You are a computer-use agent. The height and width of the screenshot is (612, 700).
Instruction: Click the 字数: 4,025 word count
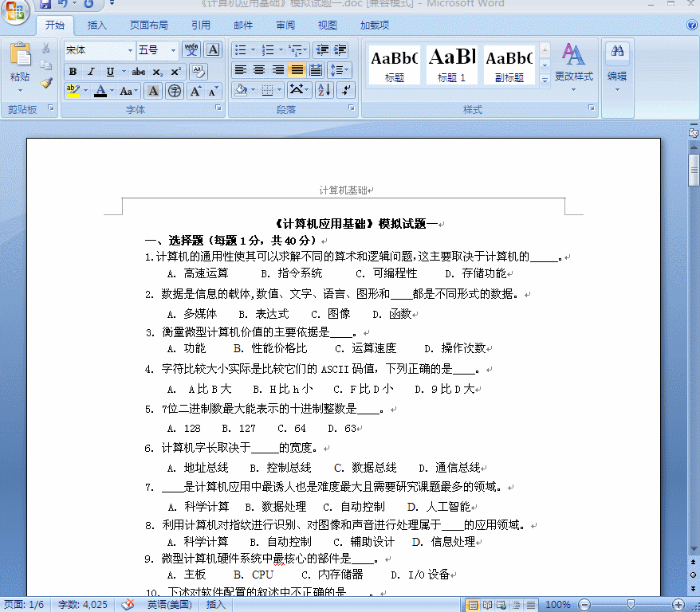83,605
